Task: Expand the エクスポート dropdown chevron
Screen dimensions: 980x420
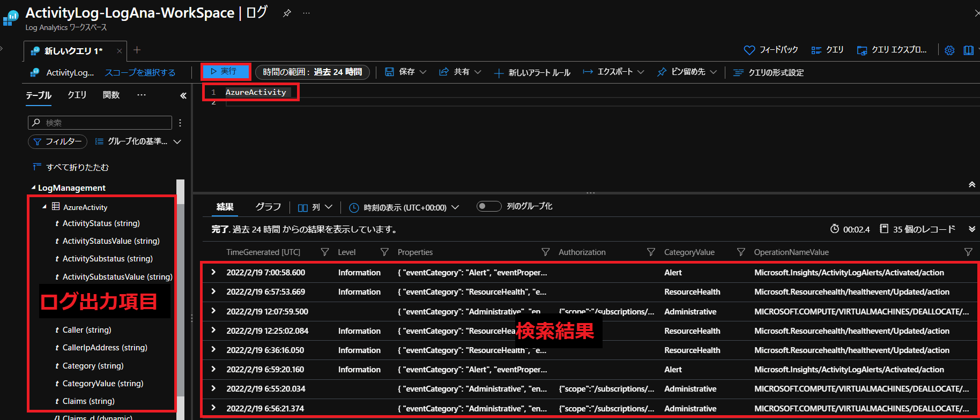Action: 641,72
